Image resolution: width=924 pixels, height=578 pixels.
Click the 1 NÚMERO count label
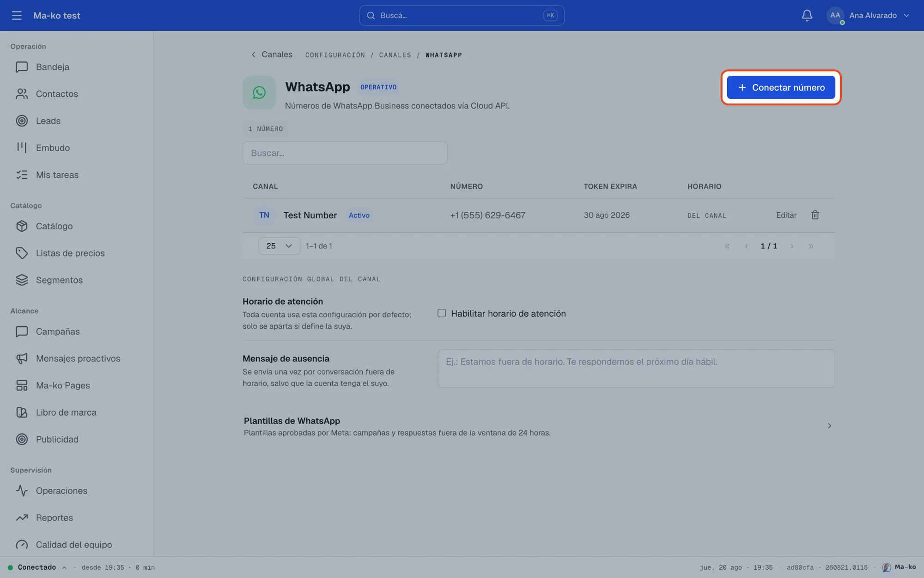[265, 129]
